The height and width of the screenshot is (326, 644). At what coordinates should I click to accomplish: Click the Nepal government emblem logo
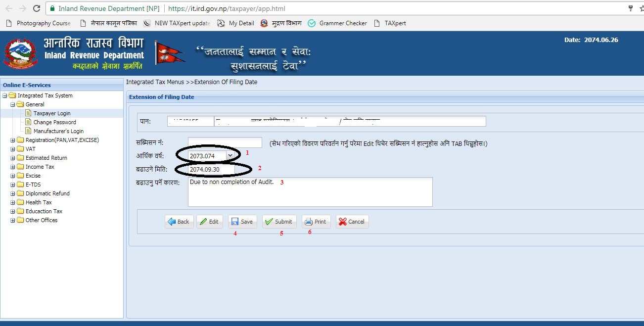(20, 53)
